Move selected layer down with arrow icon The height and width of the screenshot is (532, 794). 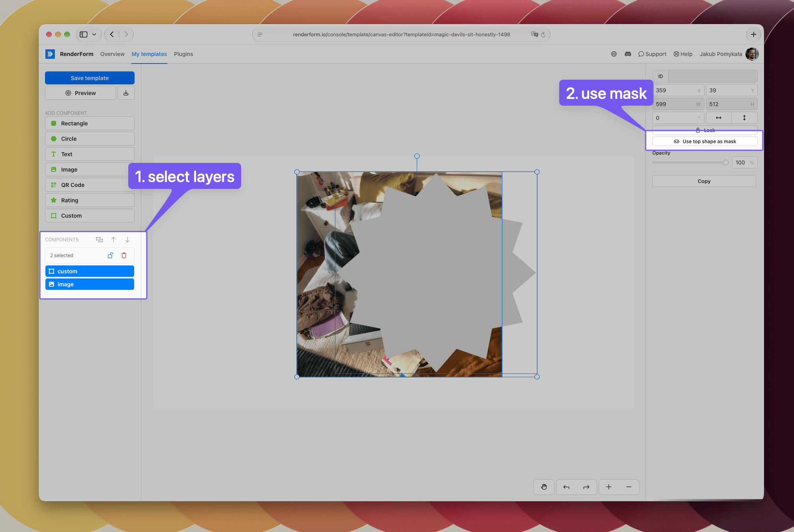coord(127,240)
